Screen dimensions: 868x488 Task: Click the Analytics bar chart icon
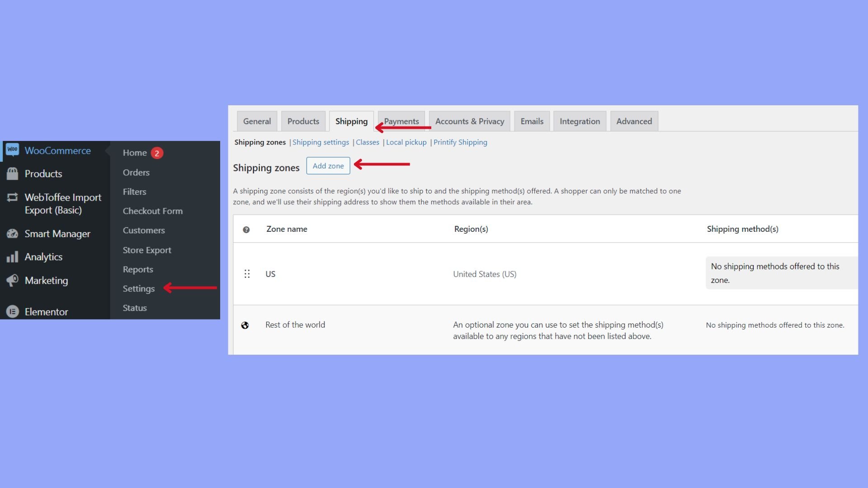coord(12,257)
